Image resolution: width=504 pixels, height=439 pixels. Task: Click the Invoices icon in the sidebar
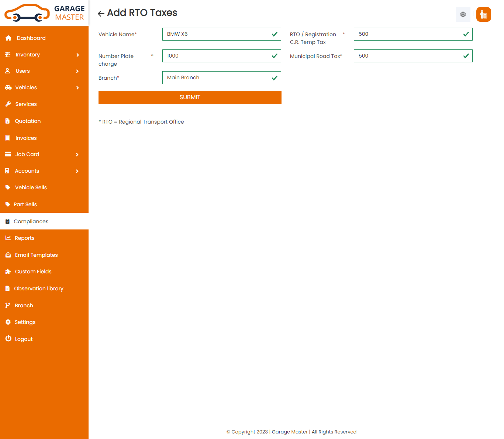[8, 138]
